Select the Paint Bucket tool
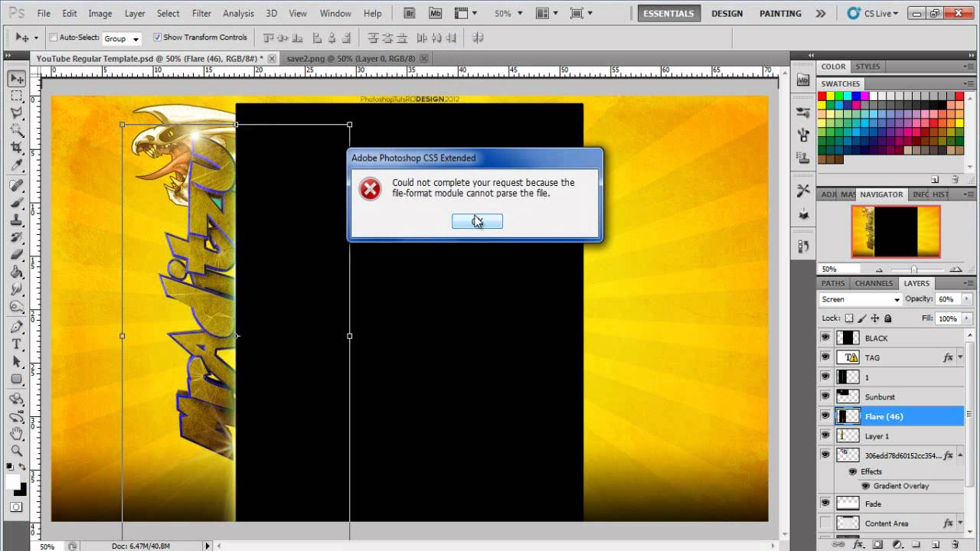The height and width of the screenshot is (551, 980). (16, 272)
